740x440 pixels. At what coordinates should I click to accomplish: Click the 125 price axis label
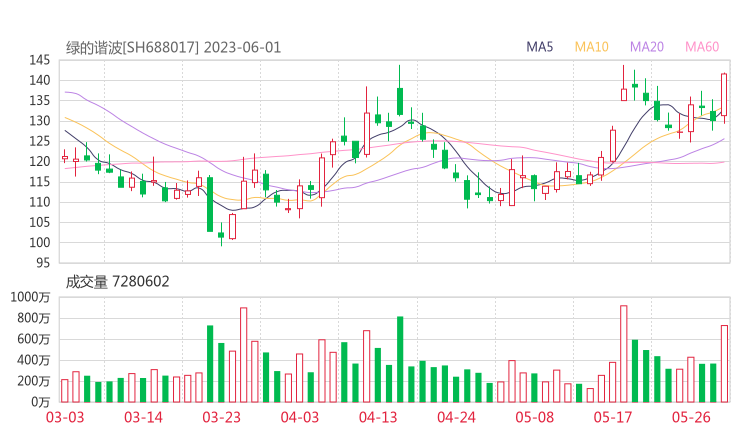tap(39, 141)
